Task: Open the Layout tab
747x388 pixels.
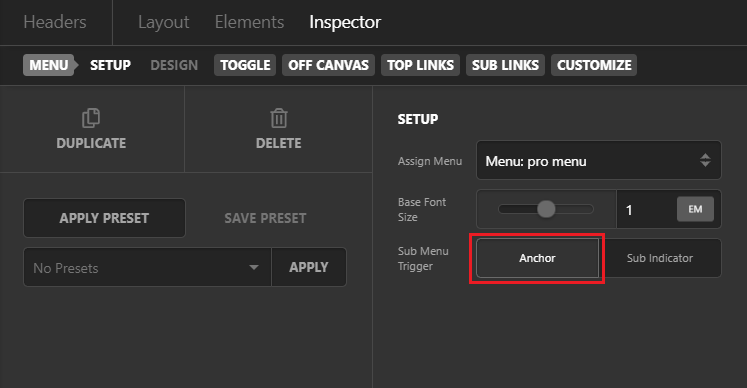Action: (163, 22)
